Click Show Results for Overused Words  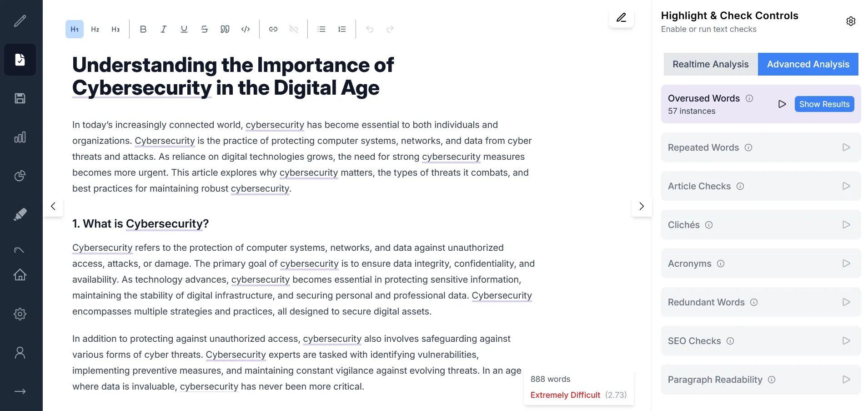[x=824, y=104]
